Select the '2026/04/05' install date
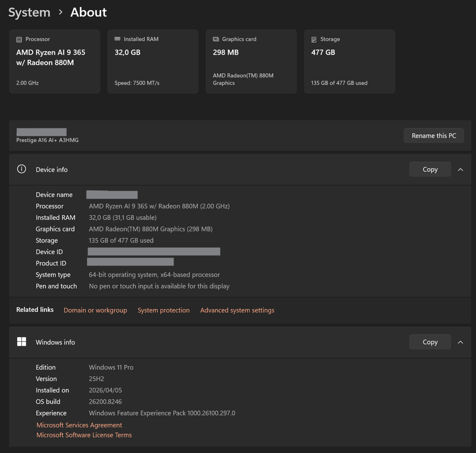 click(106, 390)
